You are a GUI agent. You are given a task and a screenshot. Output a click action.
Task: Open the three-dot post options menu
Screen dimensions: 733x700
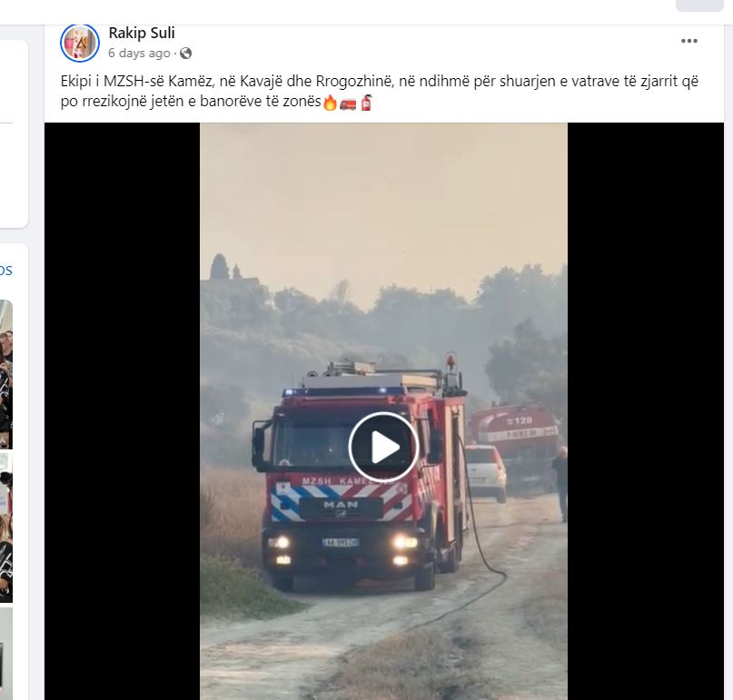pos(688,41)
